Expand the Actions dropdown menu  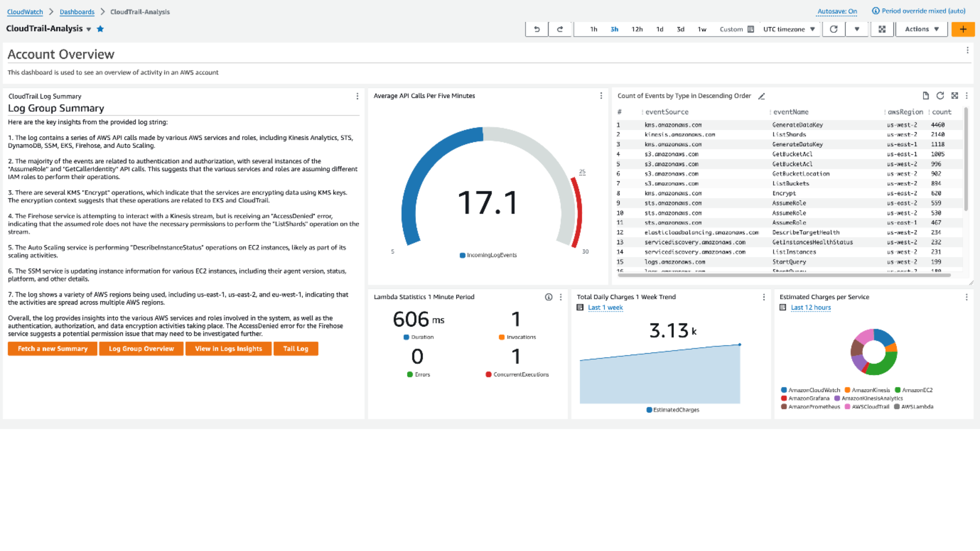tap(922, 29)
